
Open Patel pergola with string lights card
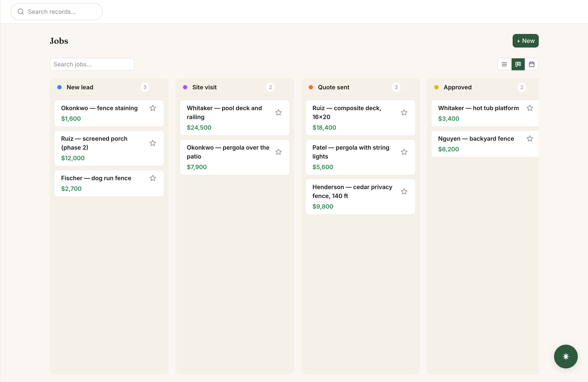pyautogui.click(x=360, y=157)
